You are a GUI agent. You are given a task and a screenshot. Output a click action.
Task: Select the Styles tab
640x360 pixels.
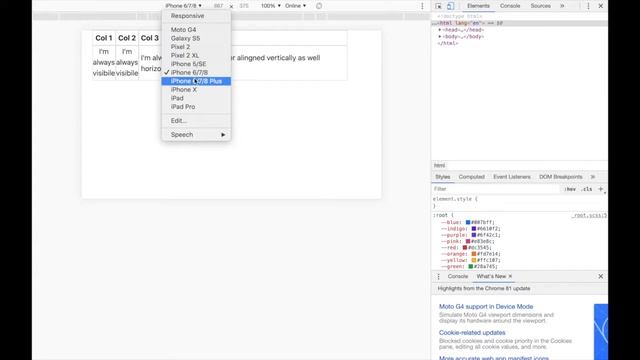(442, 177)
